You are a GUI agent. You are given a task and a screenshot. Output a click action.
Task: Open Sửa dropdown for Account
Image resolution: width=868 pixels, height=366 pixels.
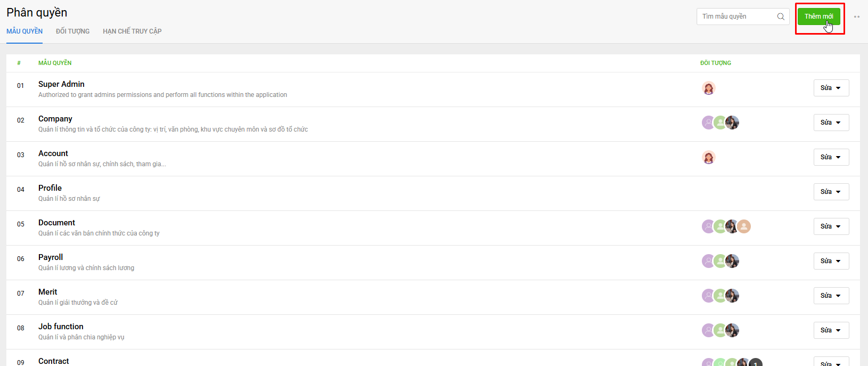[x=831, y=157]
